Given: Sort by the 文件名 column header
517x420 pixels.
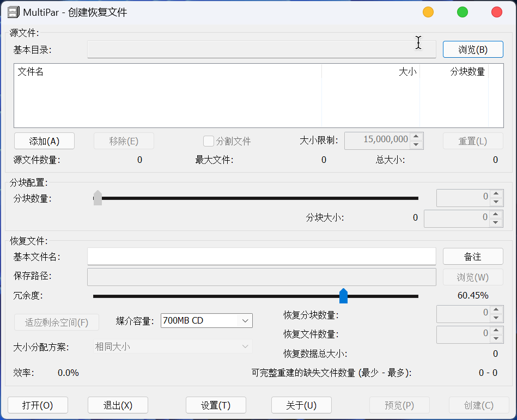Looking at the screenshot, I should tap(168, 71).
